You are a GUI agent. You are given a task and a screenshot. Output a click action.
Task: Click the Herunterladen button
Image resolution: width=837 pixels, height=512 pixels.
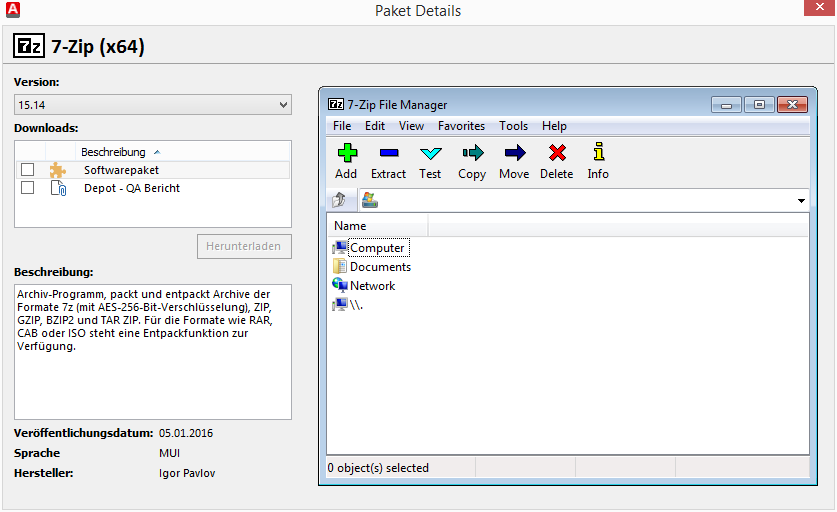pyautogui.click(x=244, y=246)
